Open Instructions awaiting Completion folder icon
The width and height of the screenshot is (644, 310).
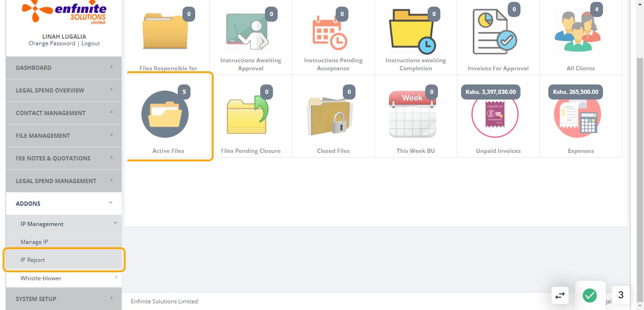413,32
